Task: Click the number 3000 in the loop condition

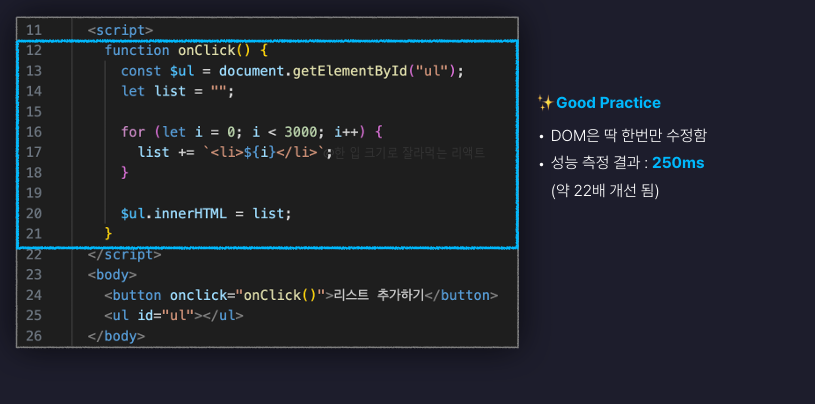Action: pyautogui.click(x=300, y=132)
